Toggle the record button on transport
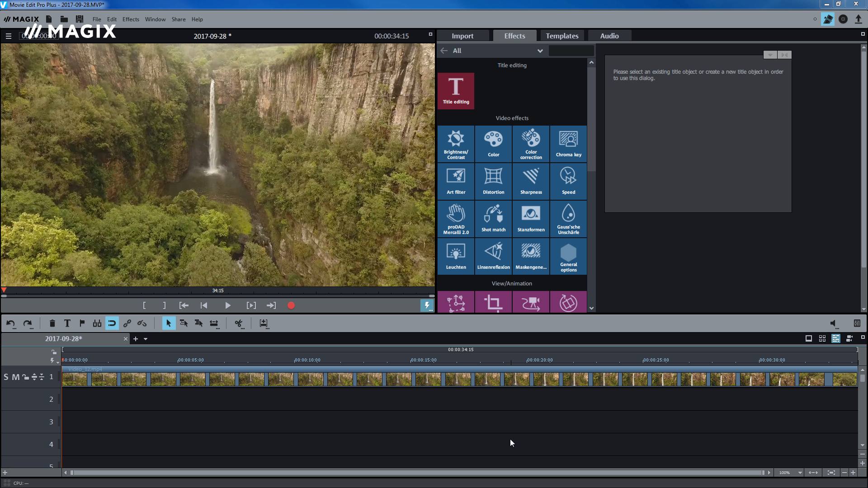The height and width of the screenshot is (488, 868). click(291, 305)
